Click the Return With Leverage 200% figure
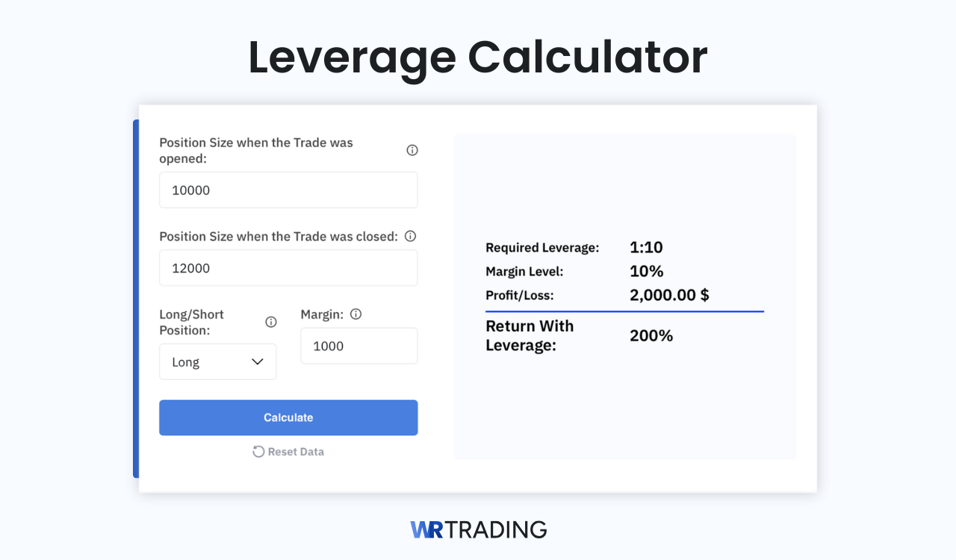 [651, 335]
